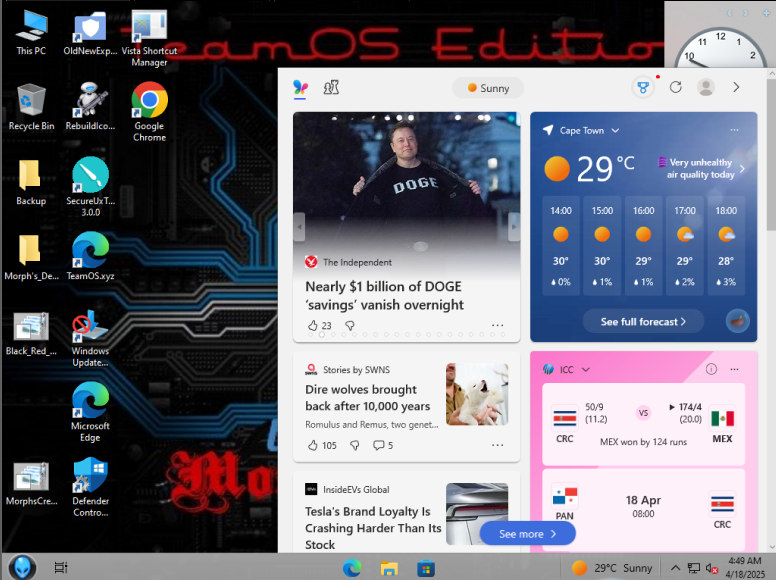Image resolution: width=776 pixels, height=580 pixels.
Task: Click the Sunny weather pill
Action: [x=488, y=88]
